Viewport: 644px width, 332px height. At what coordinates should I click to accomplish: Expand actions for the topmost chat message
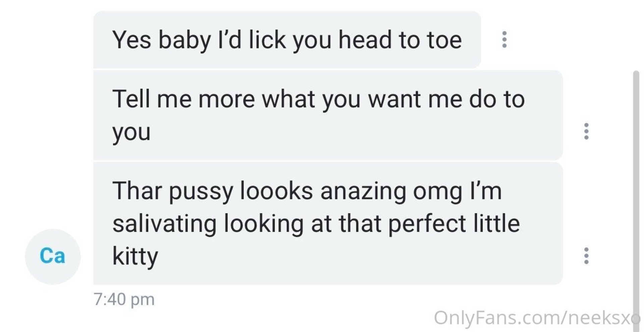click(504, 40)
